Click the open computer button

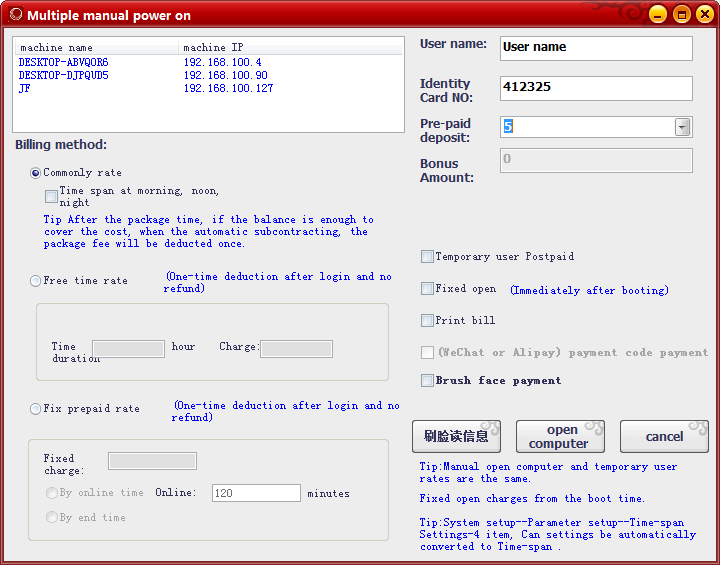click(x=560, y=437)
